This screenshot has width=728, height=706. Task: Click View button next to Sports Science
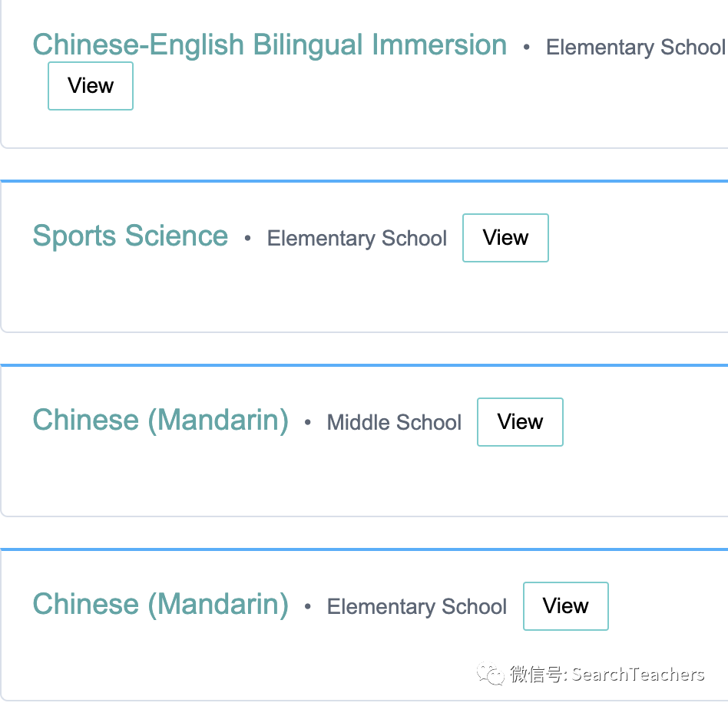(x=505, y=238)
